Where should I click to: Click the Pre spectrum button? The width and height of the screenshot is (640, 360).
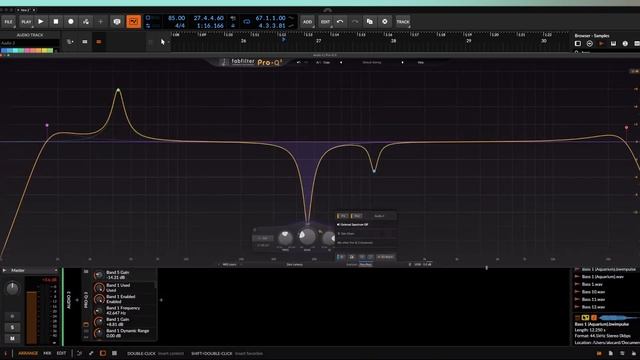pyautogui.click(x=342, y=216)
